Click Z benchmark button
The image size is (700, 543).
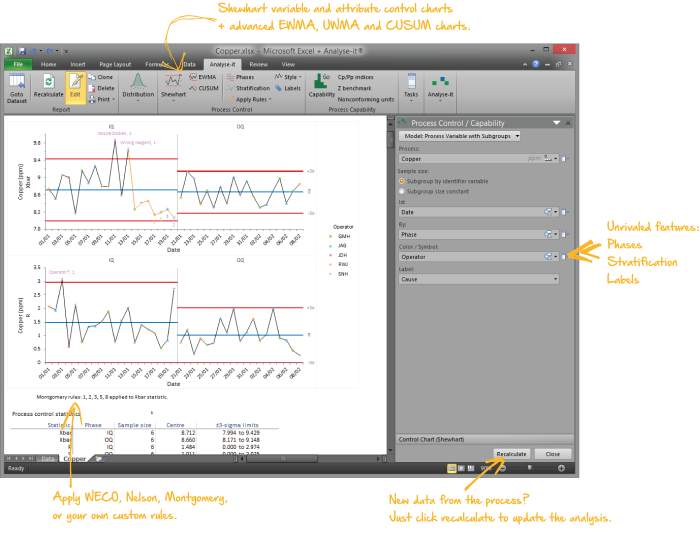(x=354, y=88)
